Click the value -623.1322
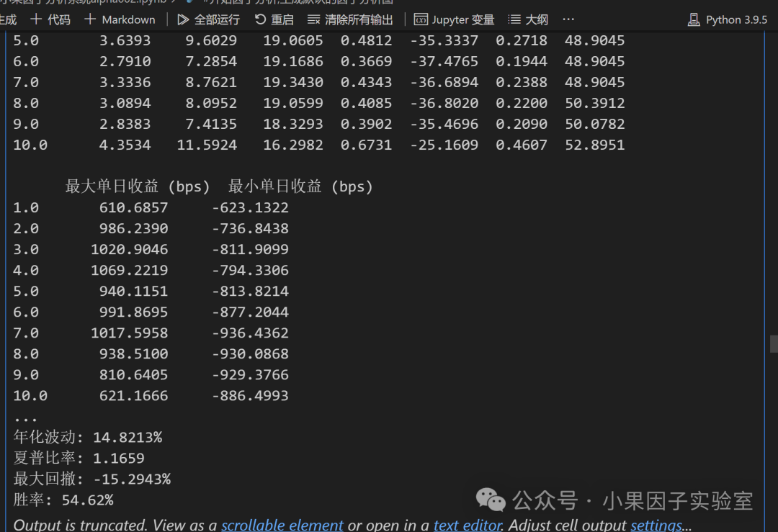This screenshot has width=778, height=532. (x=250, y=208)
